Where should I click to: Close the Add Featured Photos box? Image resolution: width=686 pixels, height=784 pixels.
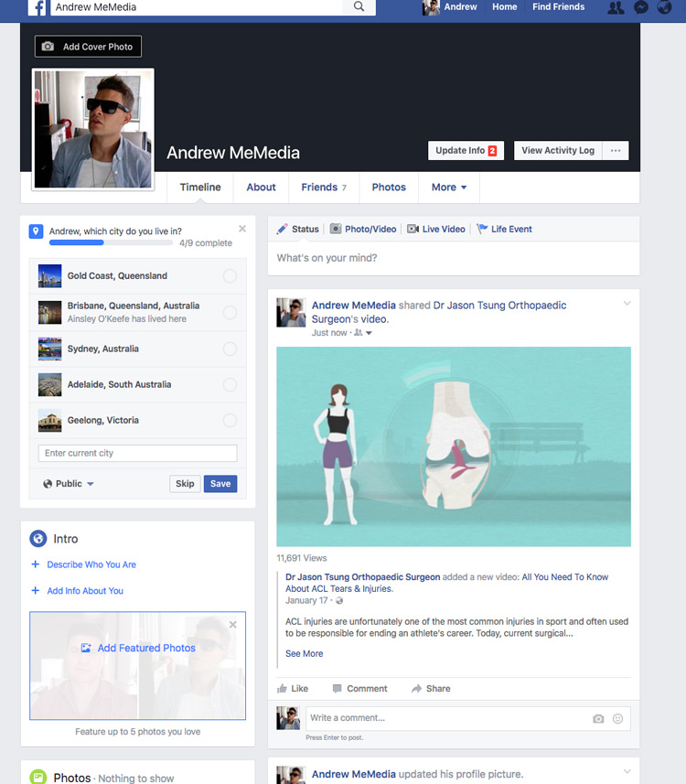tap(232, 625)
